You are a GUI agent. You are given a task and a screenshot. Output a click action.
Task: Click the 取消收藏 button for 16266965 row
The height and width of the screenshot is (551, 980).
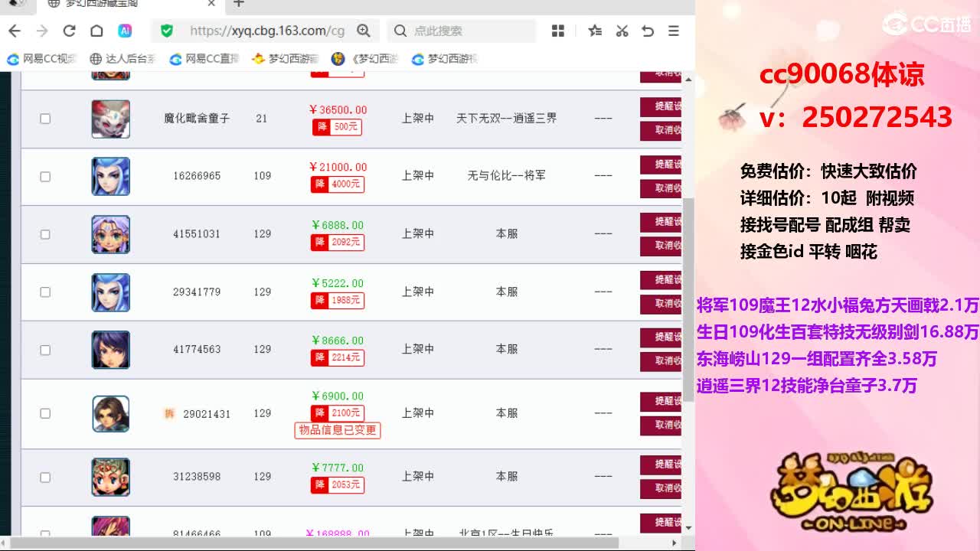661,188
